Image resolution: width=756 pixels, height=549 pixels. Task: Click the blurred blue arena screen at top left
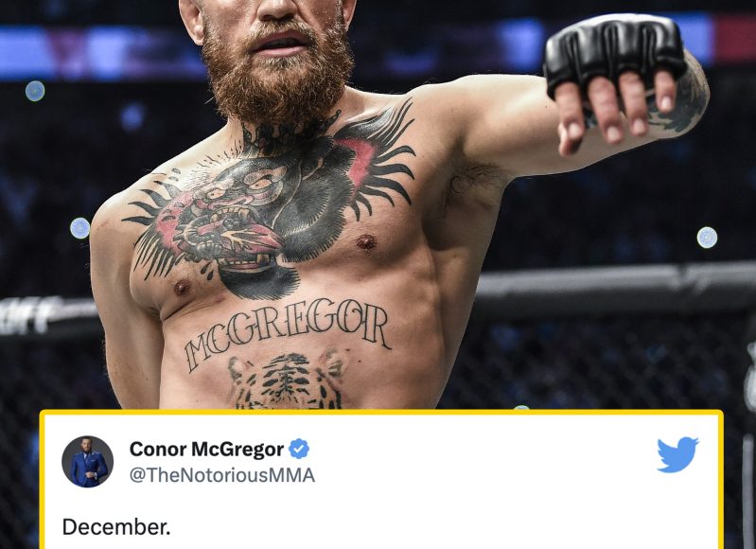[97, 53]
